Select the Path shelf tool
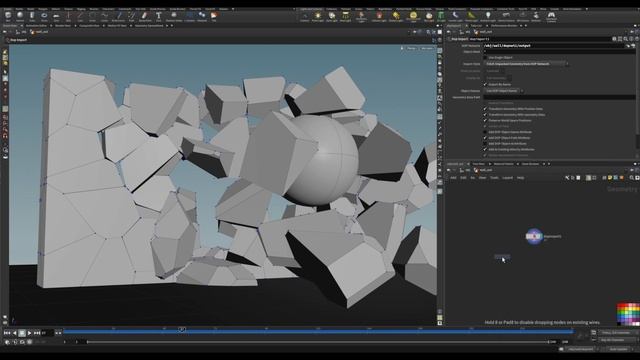This screenshot has height=360, width=640. pyautogui.click(x=131, y=16)
